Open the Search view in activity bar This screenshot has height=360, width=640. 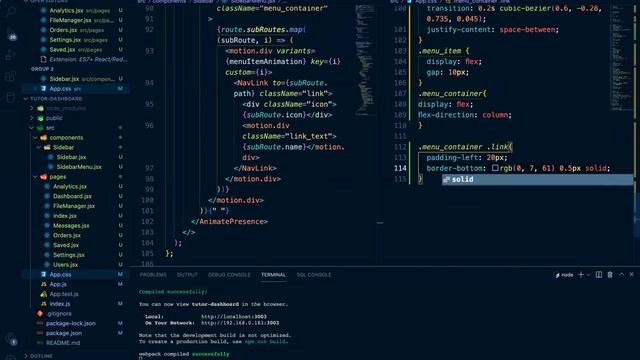point(11,11)
